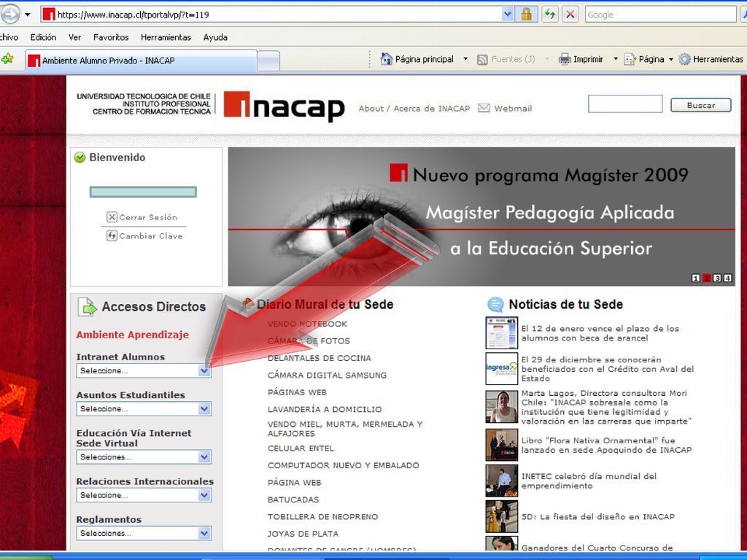
Task: Click the Cerrar Sesión X icon
Action: click(x=112, y=217)
